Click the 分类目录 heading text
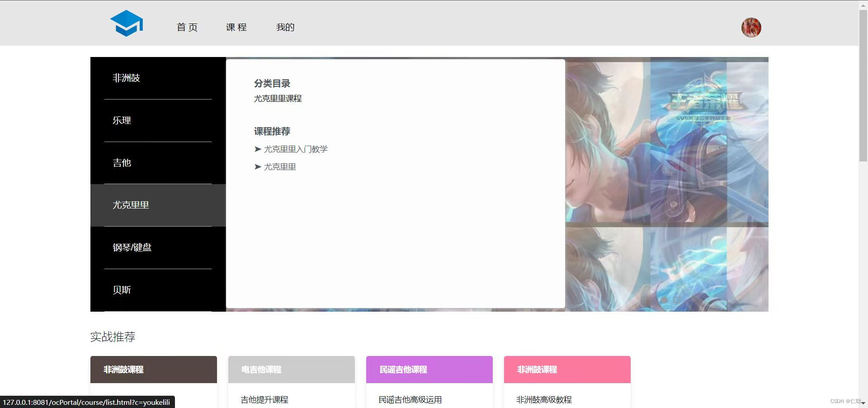 click(272, 83)
